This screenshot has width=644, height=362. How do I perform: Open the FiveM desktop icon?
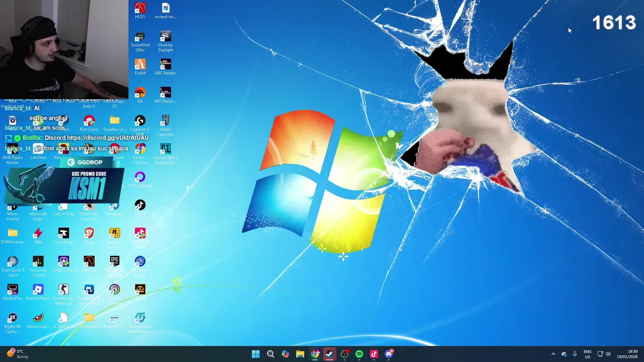coord(140,67)
